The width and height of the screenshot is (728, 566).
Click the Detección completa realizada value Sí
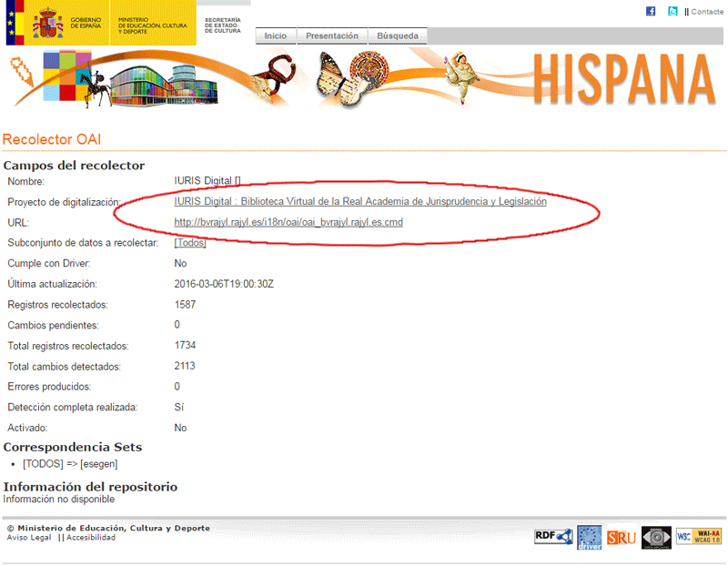click(179, 407)
